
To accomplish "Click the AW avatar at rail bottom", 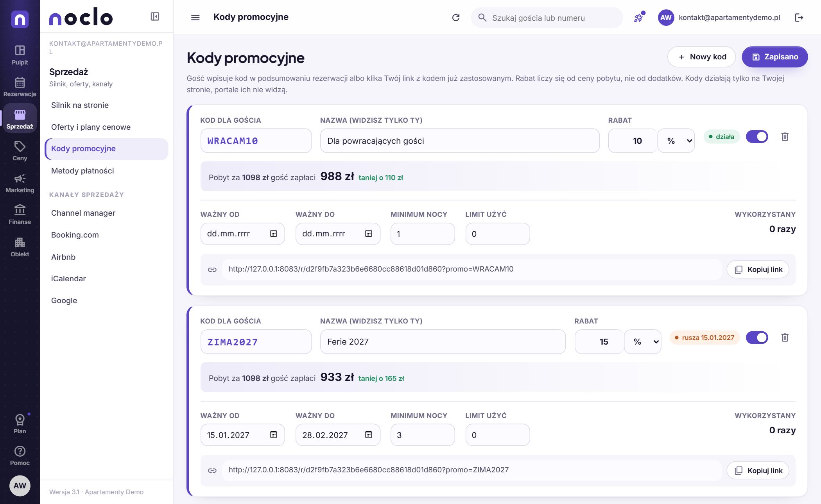I will pos(20,486).
